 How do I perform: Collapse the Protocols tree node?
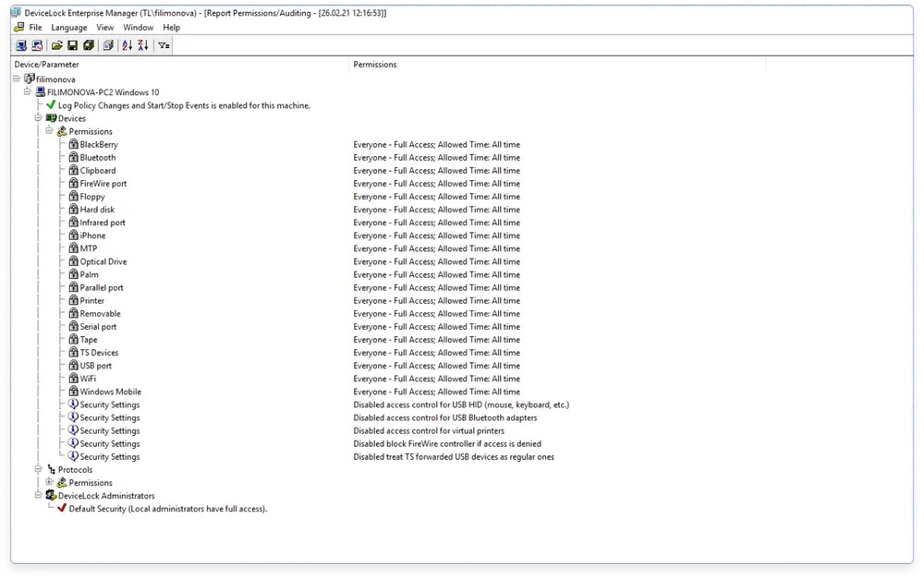click(x=38, y=469)
